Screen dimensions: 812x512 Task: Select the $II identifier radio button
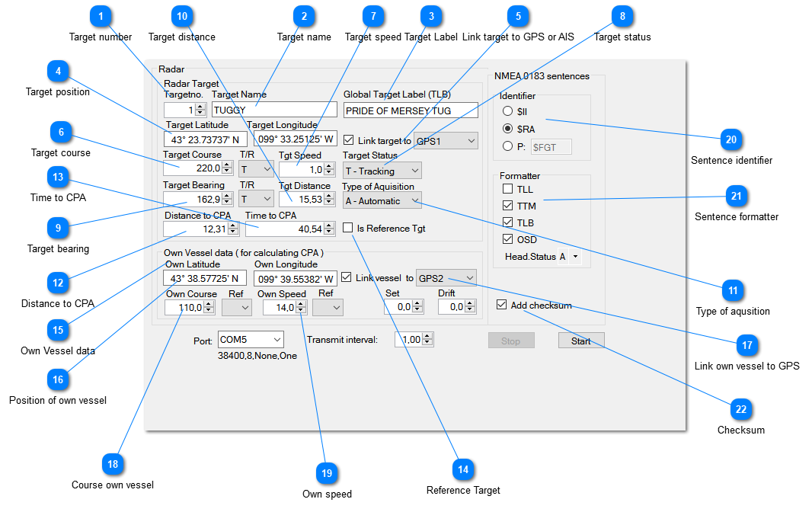pyautogui.click(x=508, y=111)
